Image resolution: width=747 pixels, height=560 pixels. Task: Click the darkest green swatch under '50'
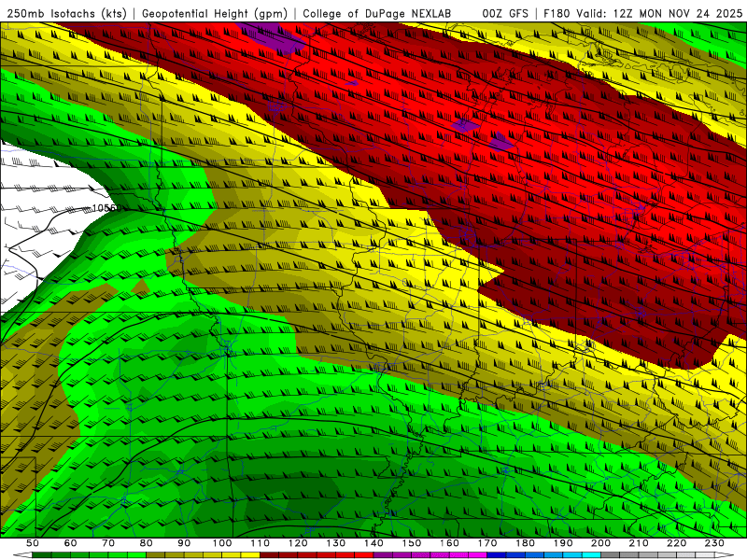click(x=41, y=555)
